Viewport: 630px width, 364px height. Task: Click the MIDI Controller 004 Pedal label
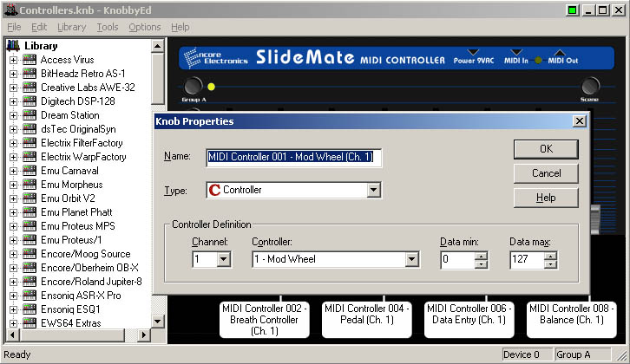[367, 320]
